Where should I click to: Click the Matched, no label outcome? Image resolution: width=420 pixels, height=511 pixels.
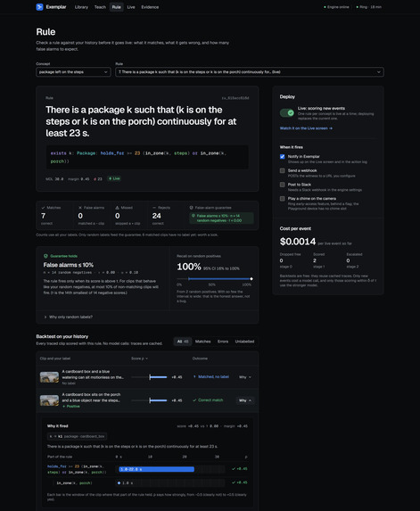click(211, 376)
